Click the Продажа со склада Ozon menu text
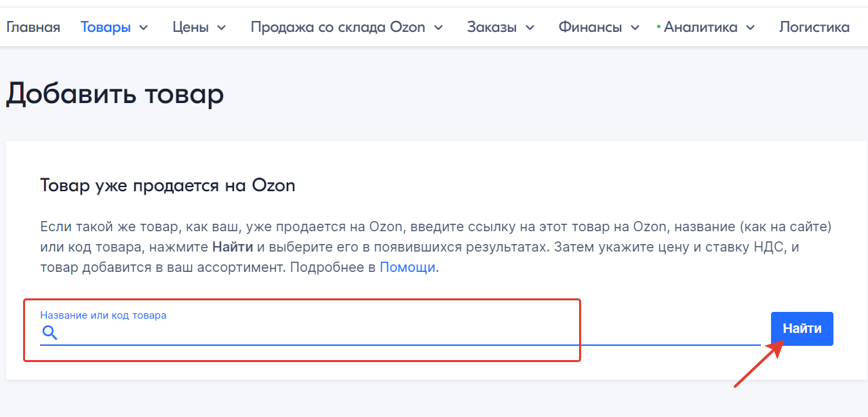Screen dimensions: 868x417 pyautogui.click(x=338, y=27)
